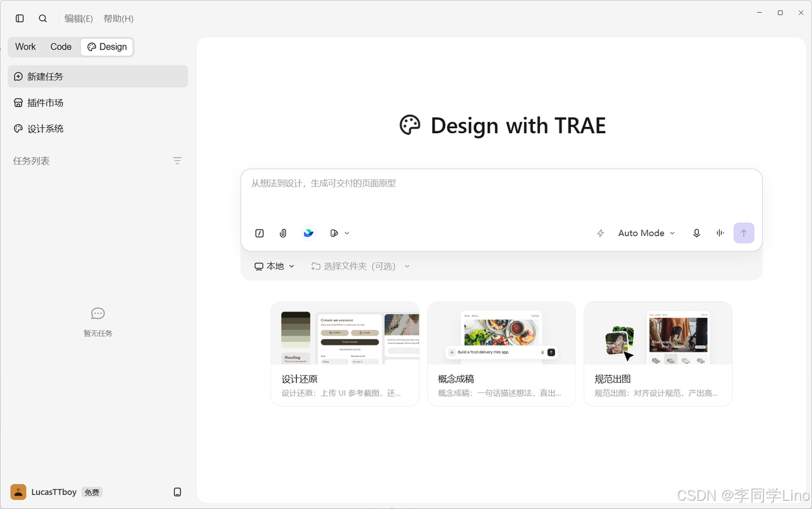The width and height of the screenshot is (812, 509).
Task: Insert a slash command via the slash icon
Action: coord(259,233)
